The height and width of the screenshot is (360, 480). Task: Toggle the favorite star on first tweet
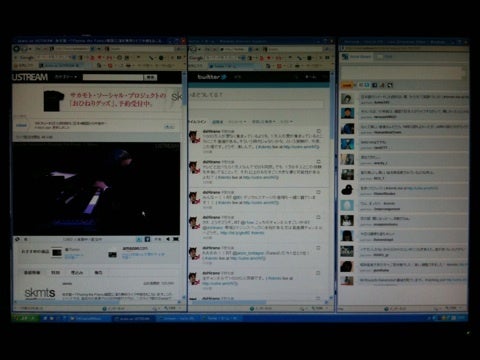tap(318, 131)
